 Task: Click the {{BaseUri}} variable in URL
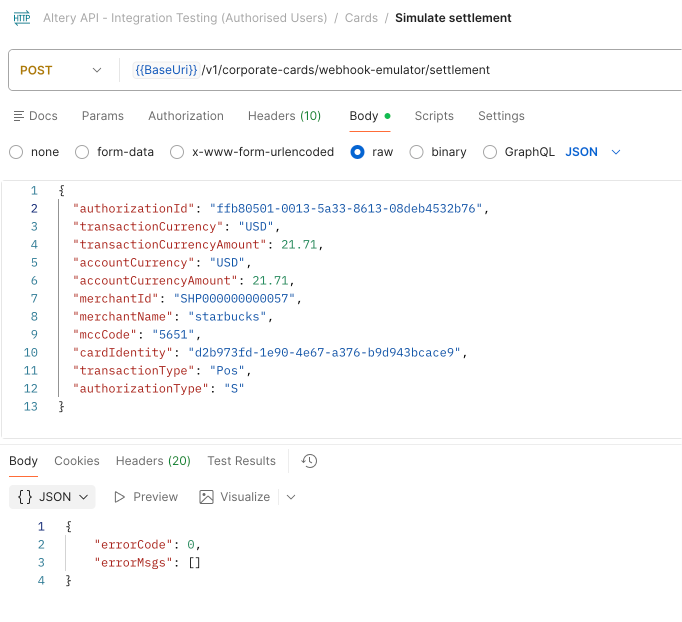pyautogui.click(x=166, y=70)
